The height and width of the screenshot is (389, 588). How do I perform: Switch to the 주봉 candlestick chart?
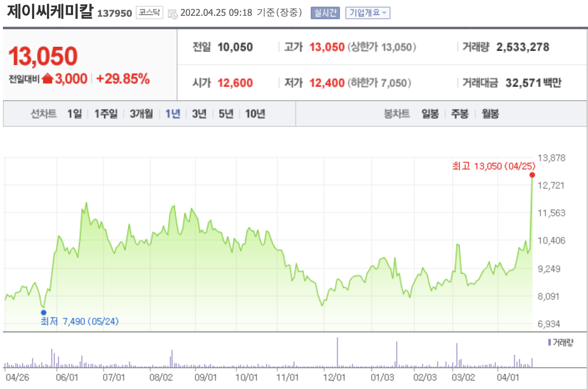tap(460, 114)
